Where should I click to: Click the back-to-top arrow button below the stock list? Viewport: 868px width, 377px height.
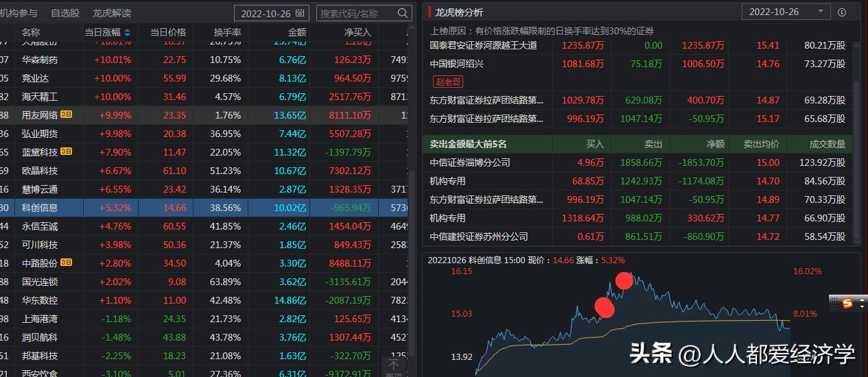(x=393, y=366)
